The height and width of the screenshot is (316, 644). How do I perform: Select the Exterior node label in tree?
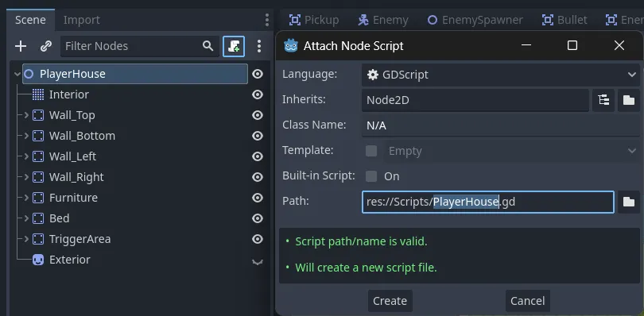tap(69, 260)
